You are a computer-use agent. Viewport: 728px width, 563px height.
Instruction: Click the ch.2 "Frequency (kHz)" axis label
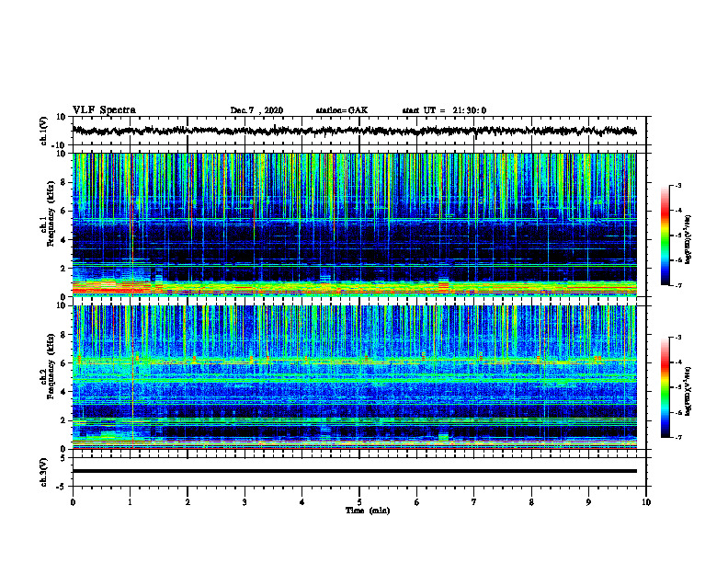[51, 366]
